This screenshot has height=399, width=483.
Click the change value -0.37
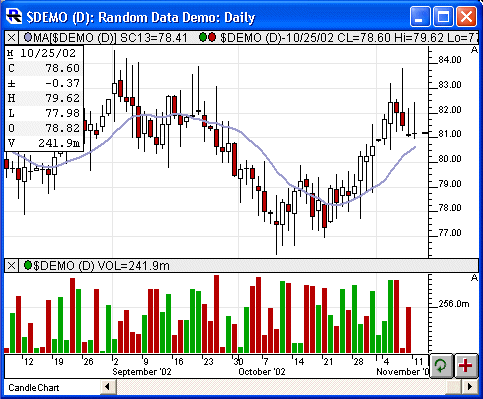(63, 83)
